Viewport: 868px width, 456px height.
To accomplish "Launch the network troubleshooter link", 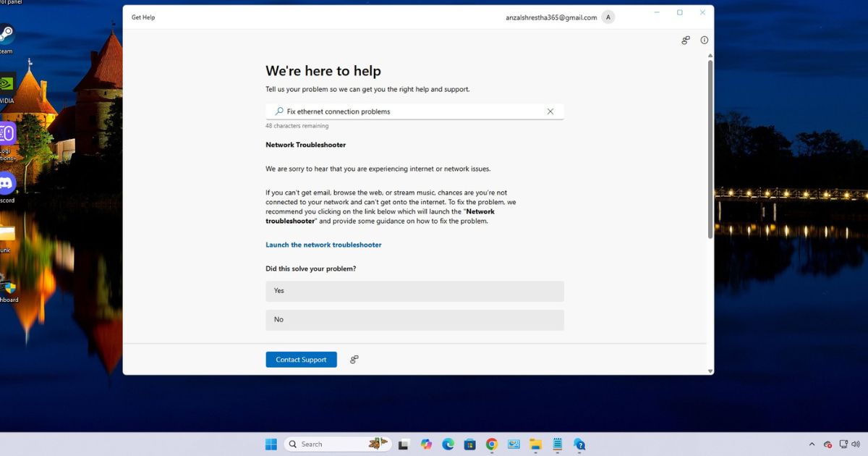I will [x=323, y=245].
